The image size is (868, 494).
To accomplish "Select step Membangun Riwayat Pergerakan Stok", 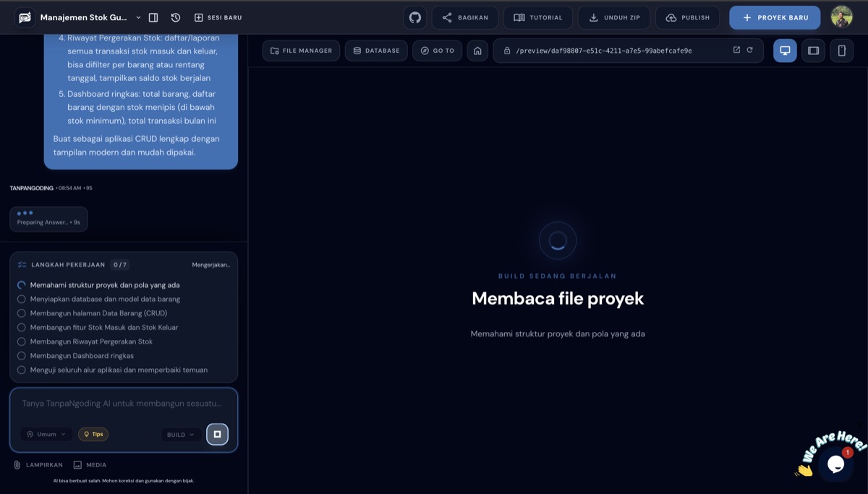I will tap(91, 341).
